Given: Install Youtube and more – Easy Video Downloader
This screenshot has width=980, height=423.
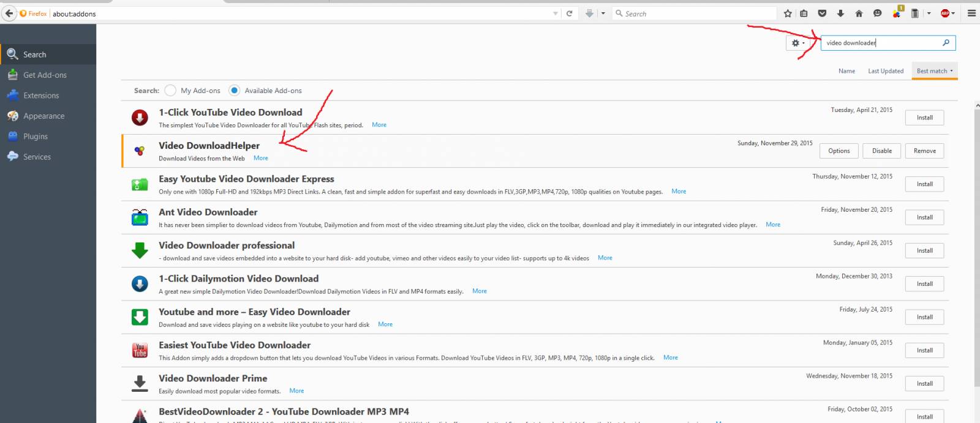Looking at the screenshot, I should tap(924, 317).
